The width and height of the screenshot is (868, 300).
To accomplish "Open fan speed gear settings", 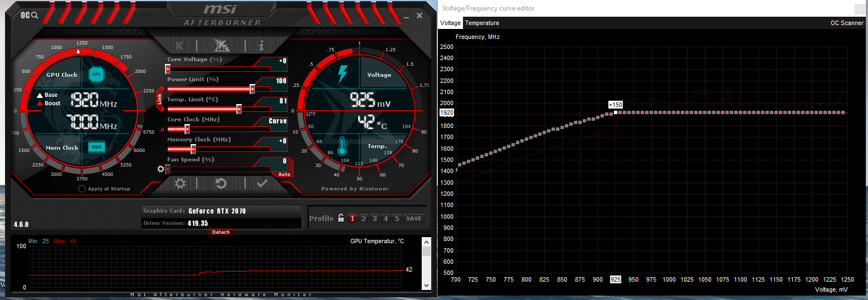I will [x=161, y=169].
